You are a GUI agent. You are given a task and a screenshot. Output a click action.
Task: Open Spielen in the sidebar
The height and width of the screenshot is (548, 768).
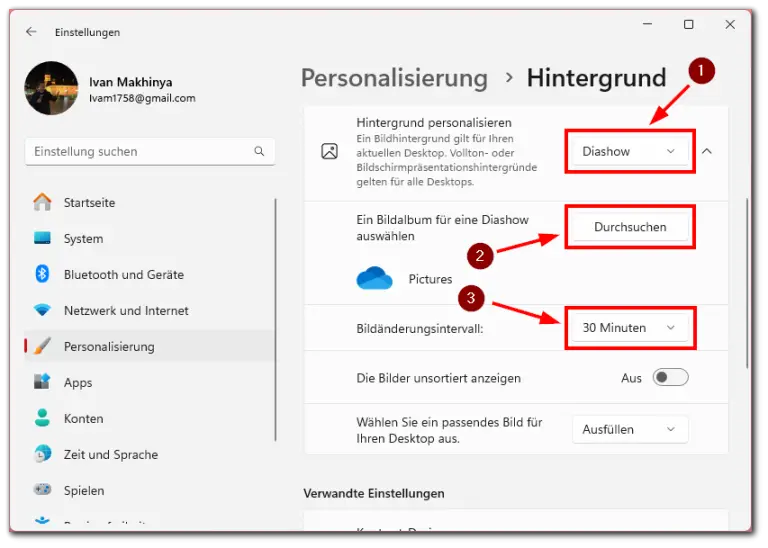coord(85,491)
